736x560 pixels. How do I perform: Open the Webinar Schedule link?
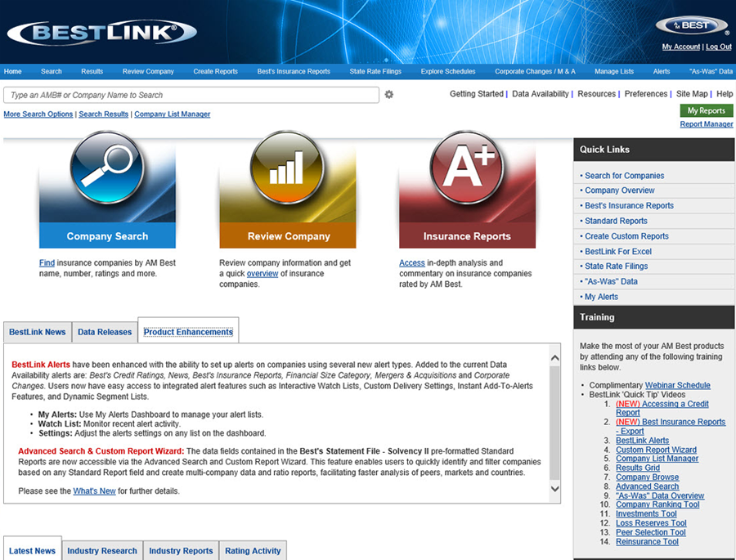[678, 385]
